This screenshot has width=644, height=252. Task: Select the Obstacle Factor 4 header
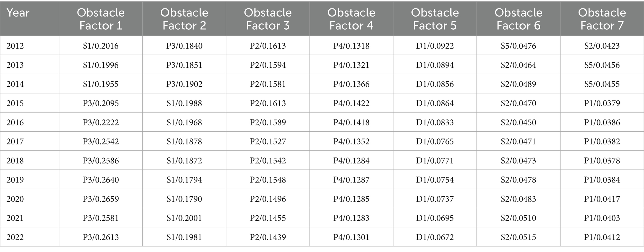tap(351, 18)
